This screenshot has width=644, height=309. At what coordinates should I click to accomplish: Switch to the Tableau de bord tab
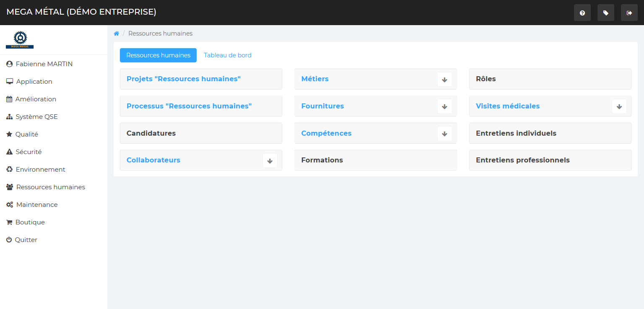(227, 55)
